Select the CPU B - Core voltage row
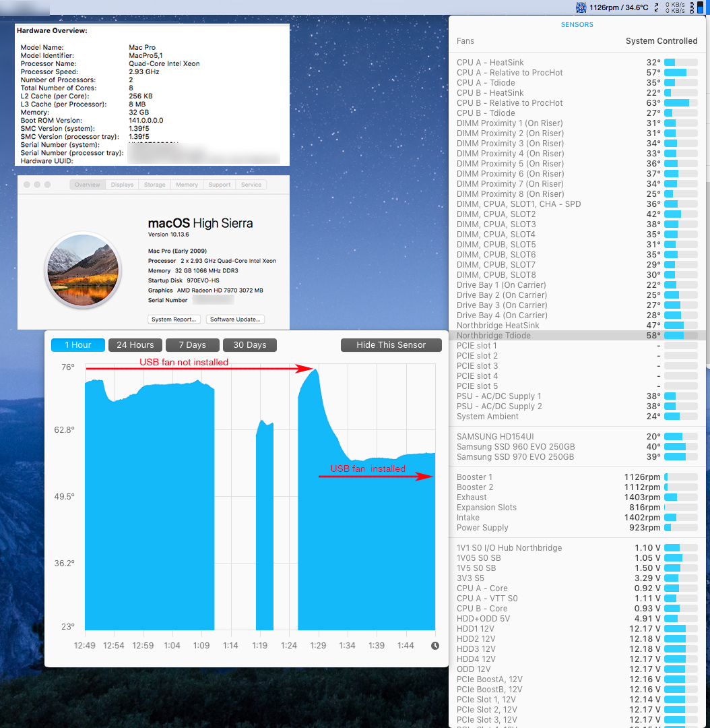This screenshot has height=728, width=710. 577,609
